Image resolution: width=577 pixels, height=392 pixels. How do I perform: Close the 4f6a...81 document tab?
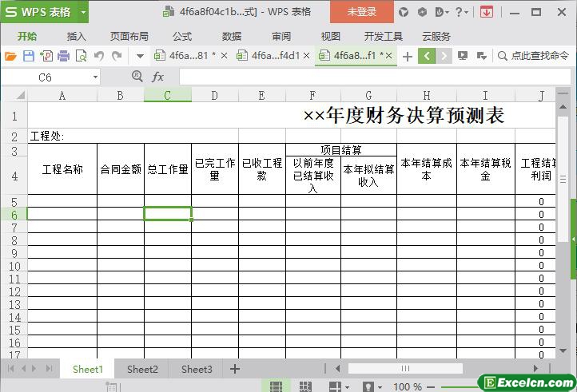(224, 56)
